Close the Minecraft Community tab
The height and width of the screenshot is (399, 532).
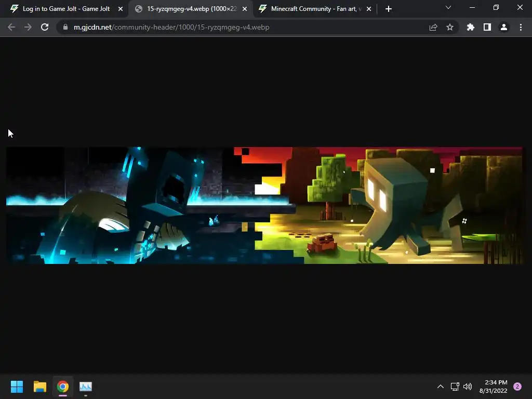click(369, 9)
